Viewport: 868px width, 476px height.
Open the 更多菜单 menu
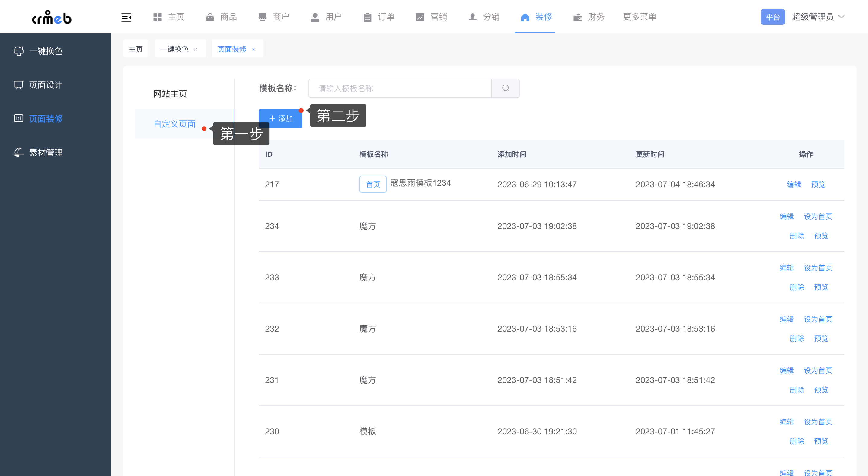639,17
